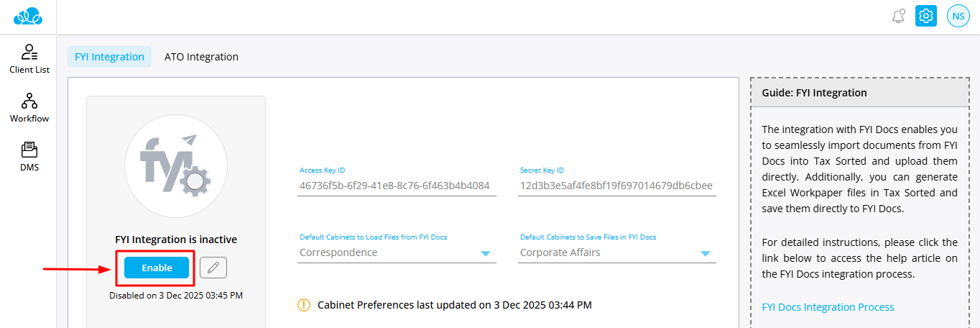Switch to the ATO Integration tab
The height and width of the screenshot is (328, 980).
(201, 57)
